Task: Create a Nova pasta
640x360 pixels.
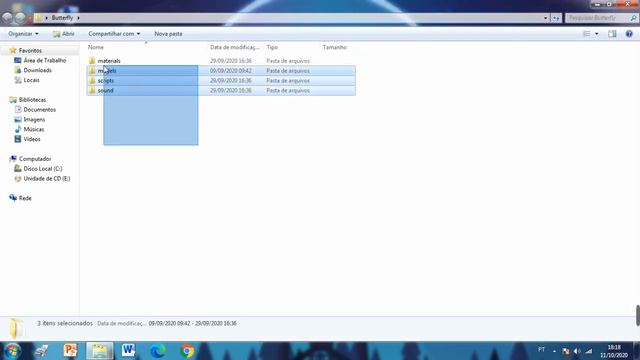Action: (x=168, y=34)
